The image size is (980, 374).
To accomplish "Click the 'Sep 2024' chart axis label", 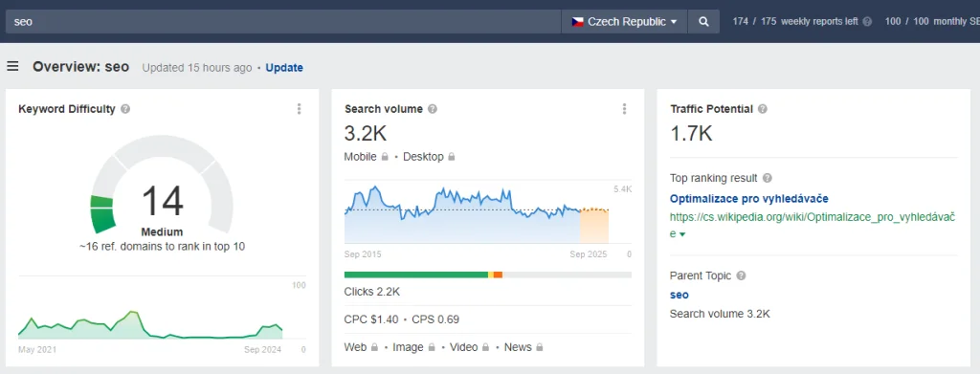I will tap(262, 350).
